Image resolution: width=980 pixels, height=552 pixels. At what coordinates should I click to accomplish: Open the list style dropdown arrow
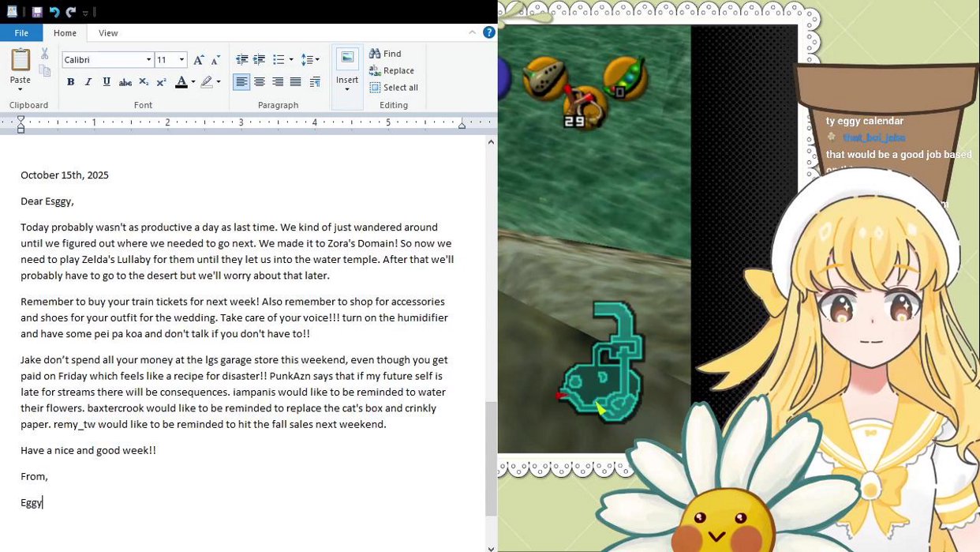pos(291,60)
